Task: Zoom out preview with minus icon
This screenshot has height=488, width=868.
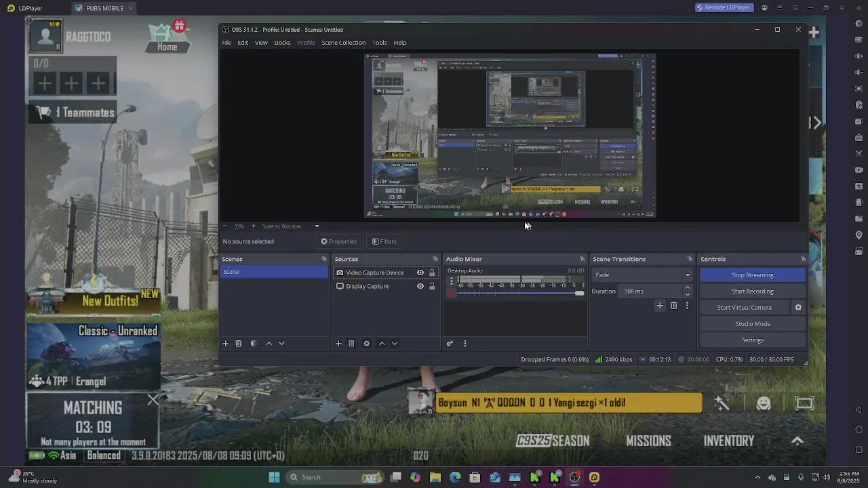Action: click(x=225, y=226)
